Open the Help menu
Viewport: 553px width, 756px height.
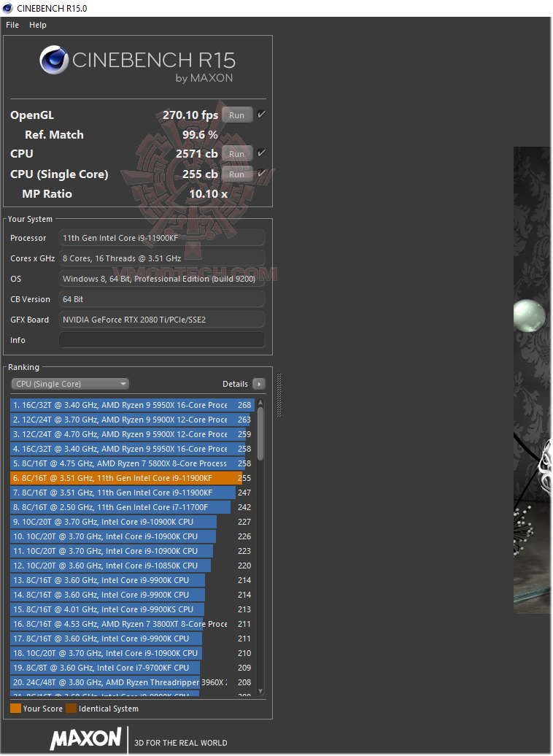click(38, 25)
